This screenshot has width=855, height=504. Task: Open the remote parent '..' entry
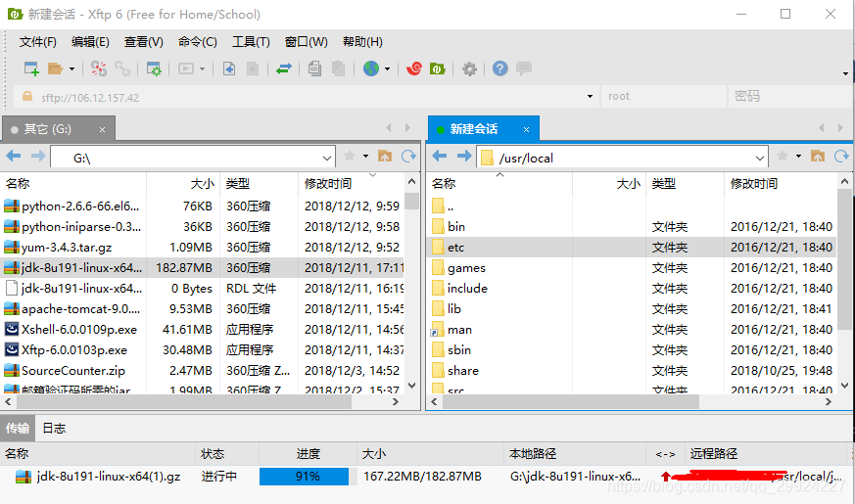tap(632, 206)
